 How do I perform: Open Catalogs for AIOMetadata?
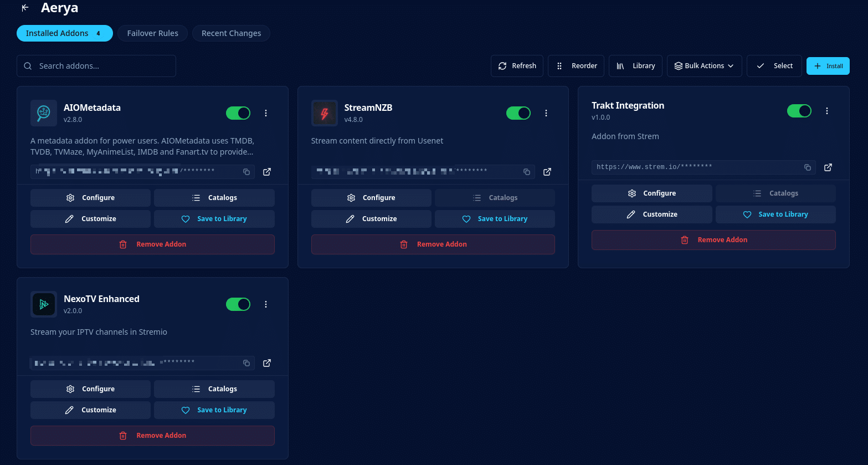(214, 198)
